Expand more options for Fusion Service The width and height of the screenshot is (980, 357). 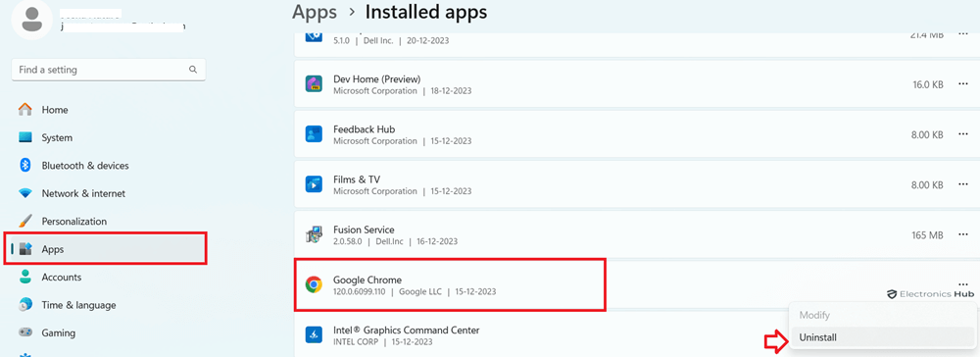pyautogui.click(x=962, y=234)
